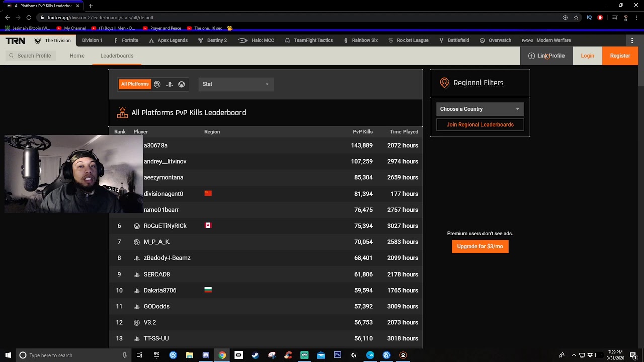The height and width of the screenshot is (362, 644).
Task: Click Link Profile button
Action: [x=546, y=56]
